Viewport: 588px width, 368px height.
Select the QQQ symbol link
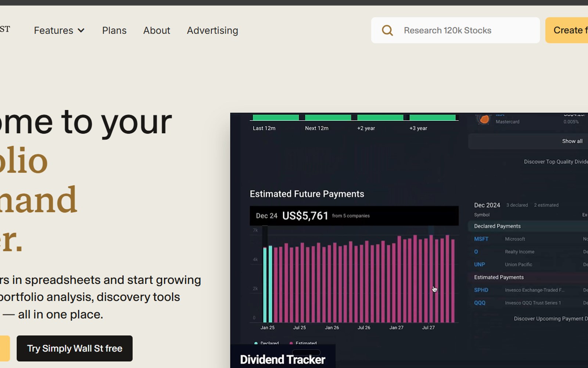point(480,302)
